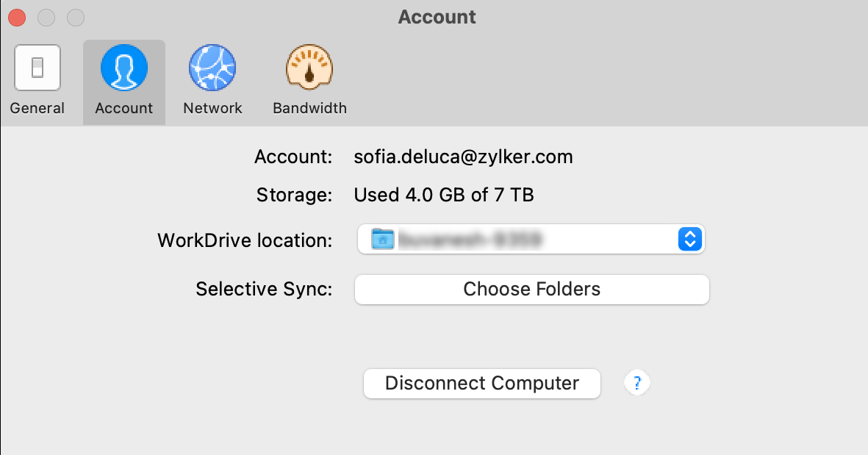Viewport: 868px width, 455px height.
Task: Switch to the Network preferences pane
Action: 212,81
